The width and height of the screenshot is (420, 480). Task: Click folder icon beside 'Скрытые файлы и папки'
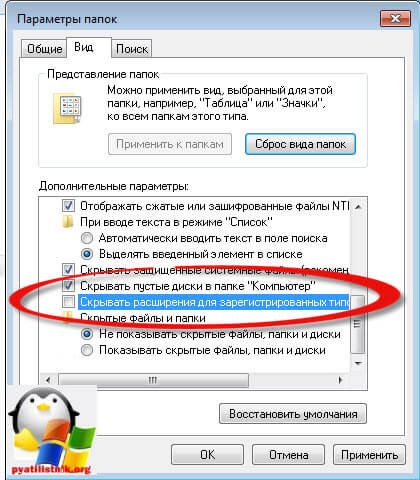[68, 317]
